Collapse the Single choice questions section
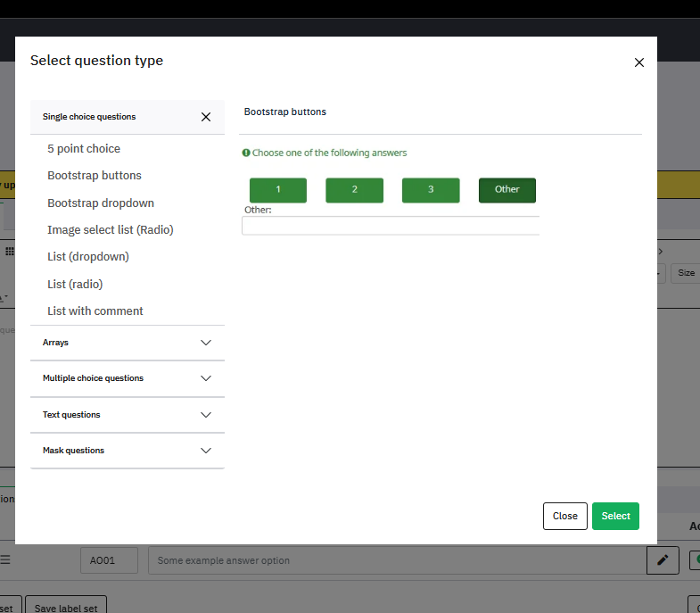Image resolution: width=700 pixels, height=613 pixels. point(206,117)
